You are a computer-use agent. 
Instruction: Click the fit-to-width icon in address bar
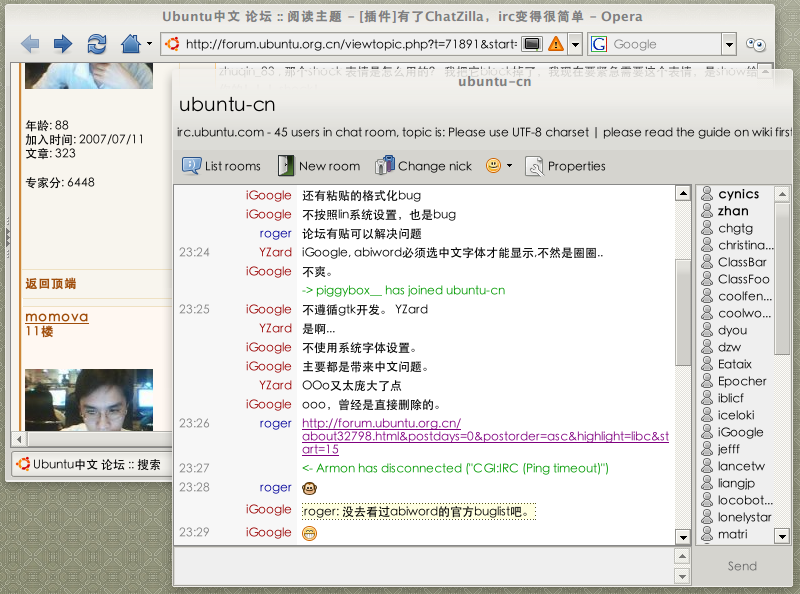(x=532, y=44)
